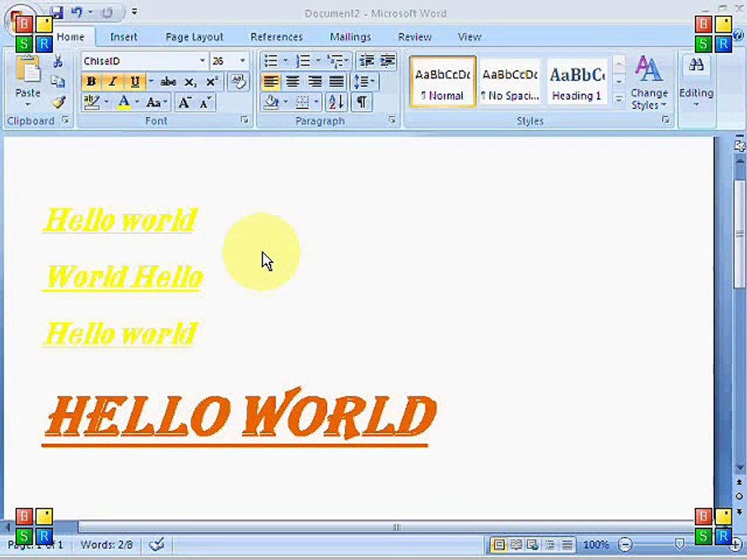
Task: Open Paragraph dialog launcher
Action: (392, 121)
